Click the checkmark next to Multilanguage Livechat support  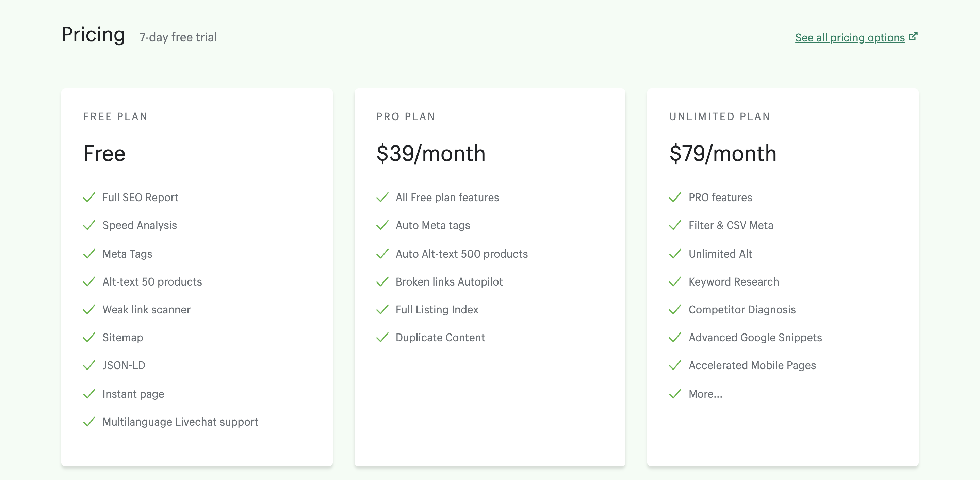pos(89,422)
